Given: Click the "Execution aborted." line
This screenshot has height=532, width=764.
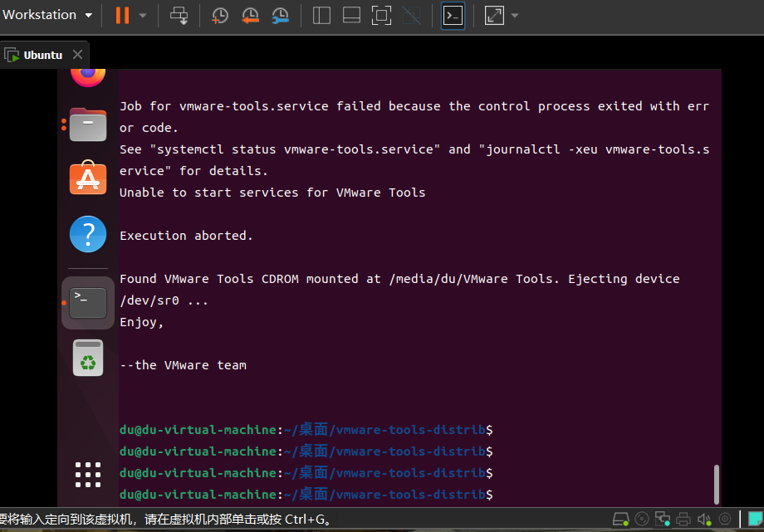Looking at the screenshot, I should pyautogui.click(x=186, y=236).
